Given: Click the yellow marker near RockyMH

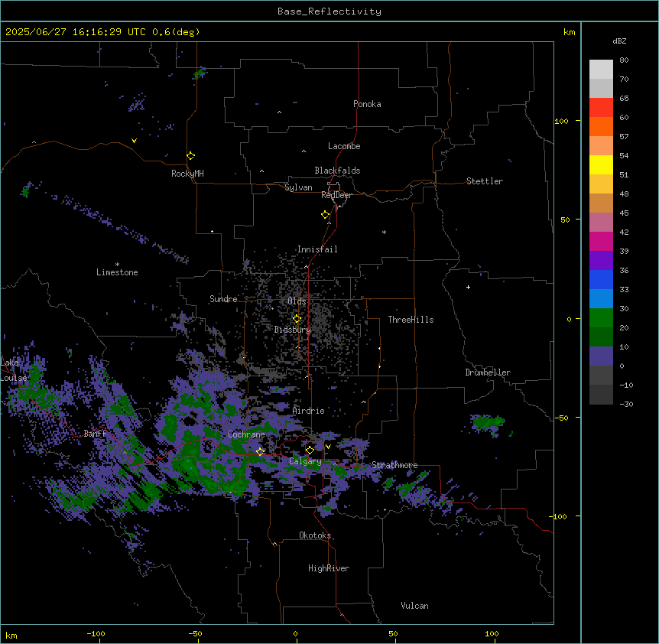Looking at the screenshot, I should point(190,156).
